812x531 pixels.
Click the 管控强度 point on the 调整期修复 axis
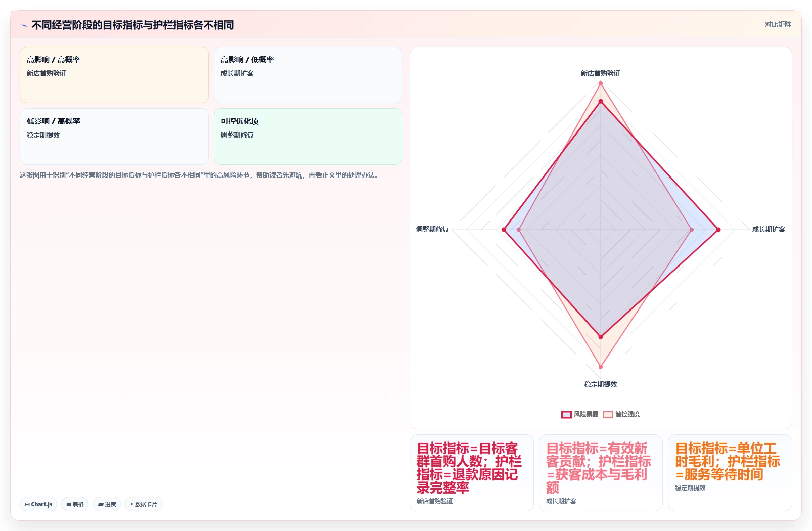(x=518, y=230)
